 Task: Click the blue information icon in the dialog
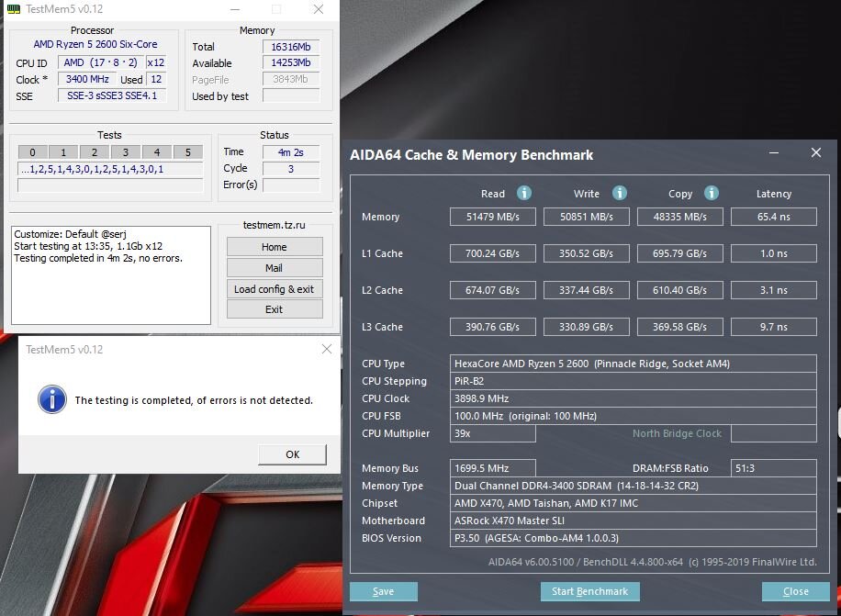52,399
